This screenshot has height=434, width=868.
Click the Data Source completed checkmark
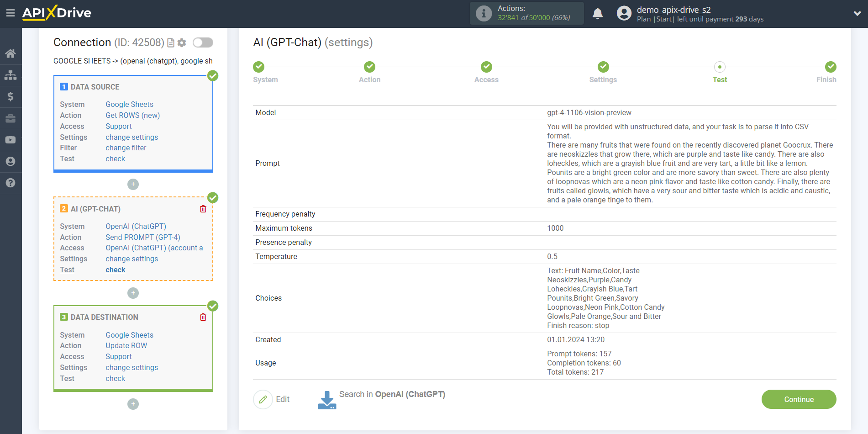213,76
